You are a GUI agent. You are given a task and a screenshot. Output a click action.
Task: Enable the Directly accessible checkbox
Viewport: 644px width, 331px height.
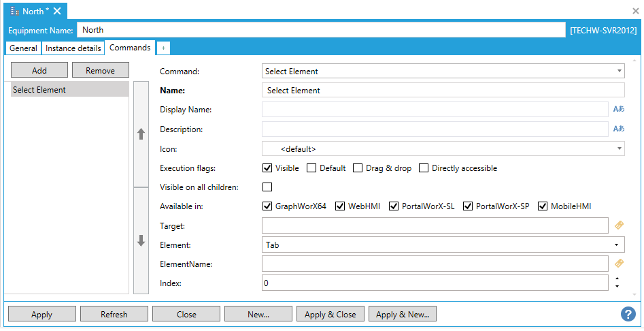pyautogui.click(x=424, y=168)
